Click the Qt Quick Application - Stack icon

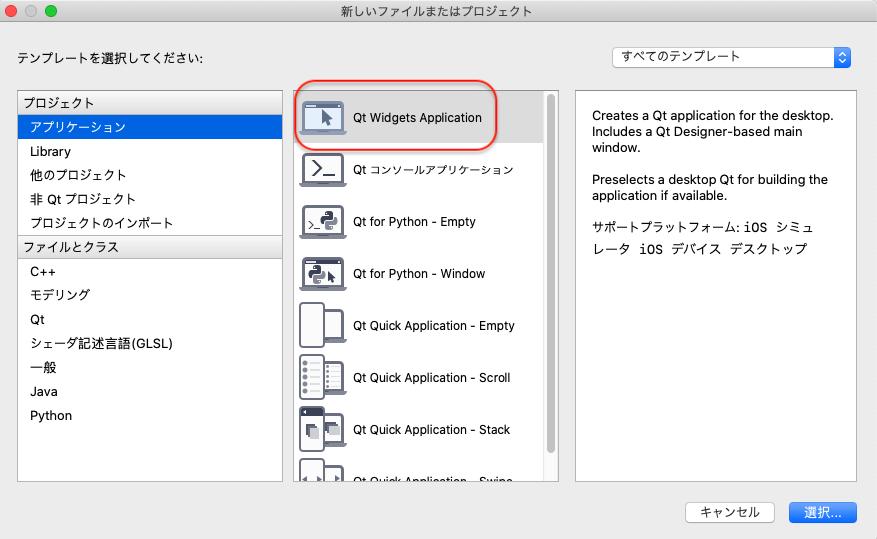click(x=323, y=429)
